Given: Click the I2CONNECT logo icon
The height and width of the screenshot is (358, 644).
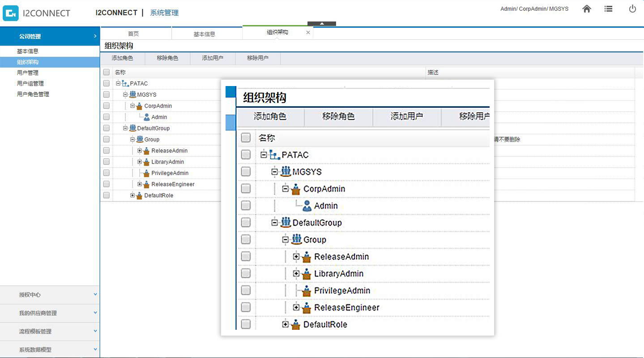Looking at the screenshot, I should [11, 13].
